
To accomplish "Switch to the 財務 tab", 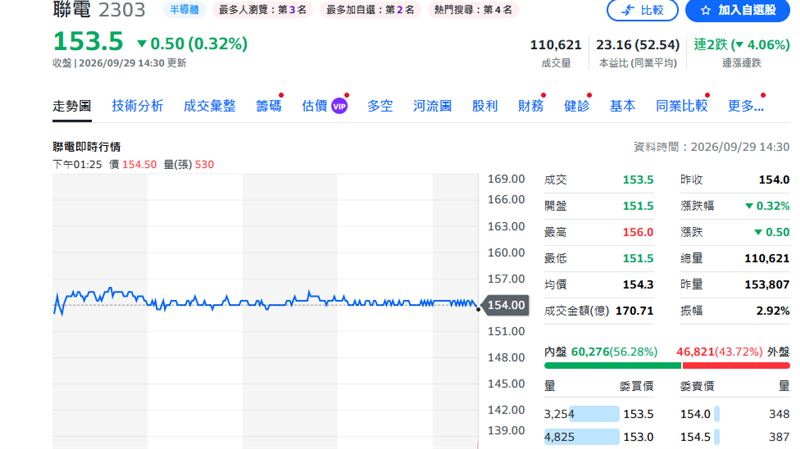I will [531, 106].
